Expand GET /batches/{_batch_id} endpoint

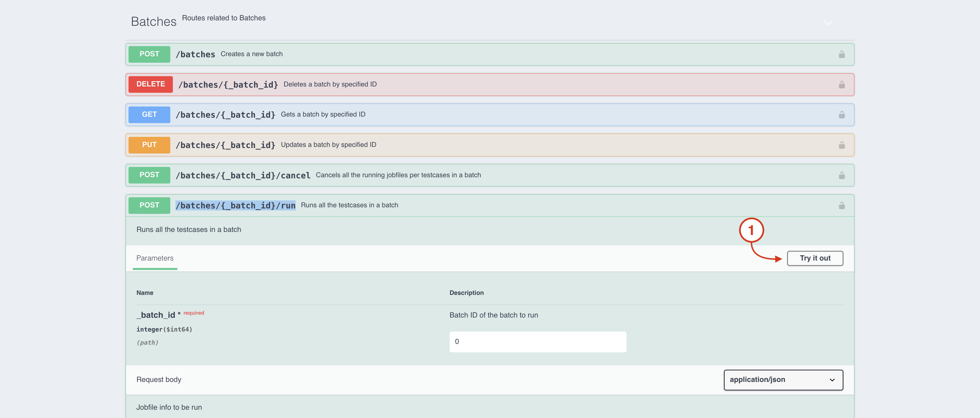click(x=490, y=115)
